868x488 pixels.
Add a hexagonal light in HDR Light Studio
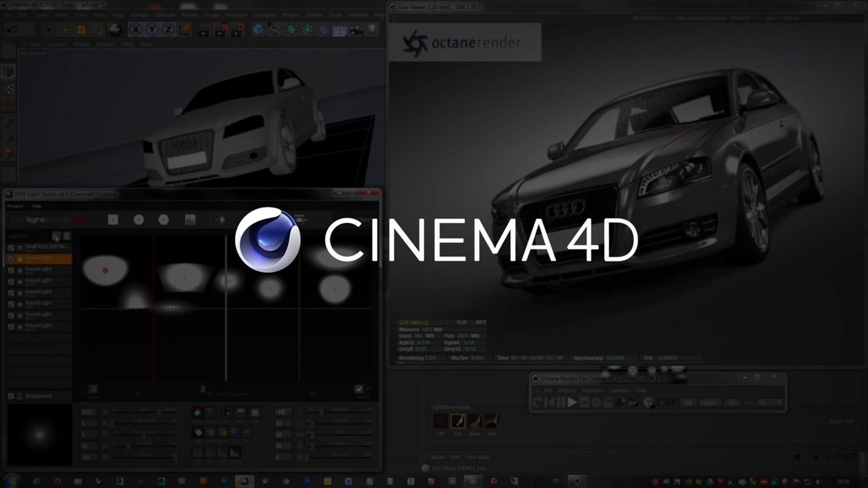(163, 219)
